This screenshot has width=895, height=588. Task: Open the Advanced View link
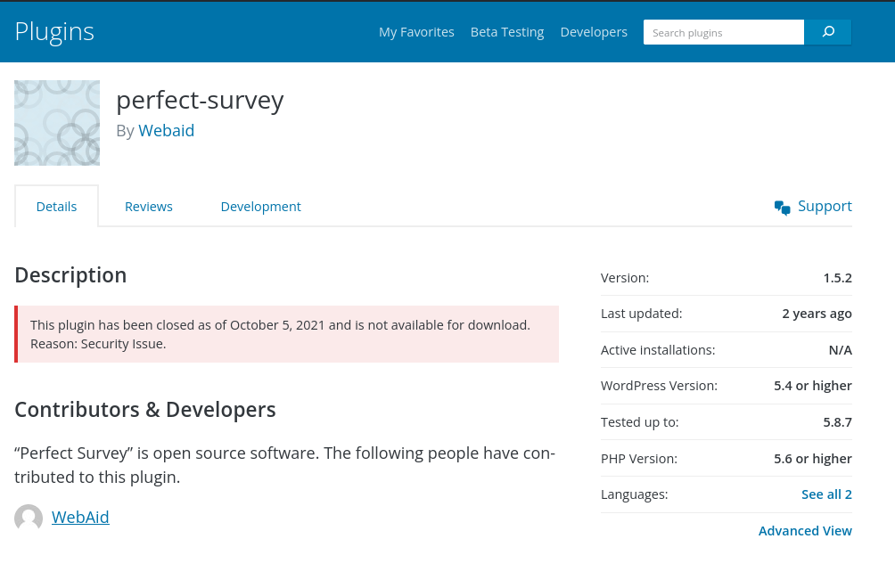click(805, 531)
